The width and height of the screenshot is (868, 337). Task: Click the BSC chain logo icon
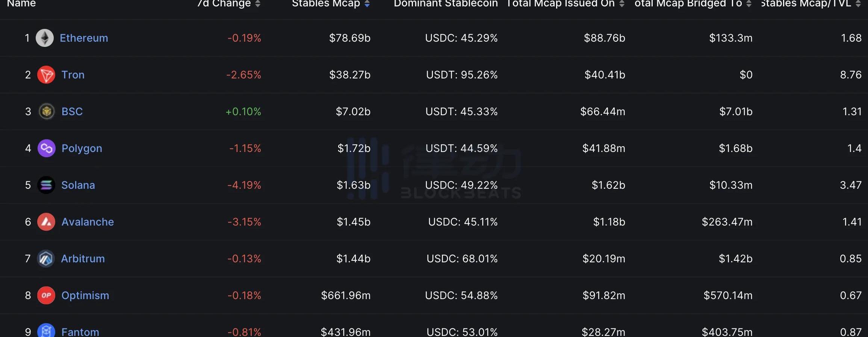pyautogui.click(x=47, y=111)
